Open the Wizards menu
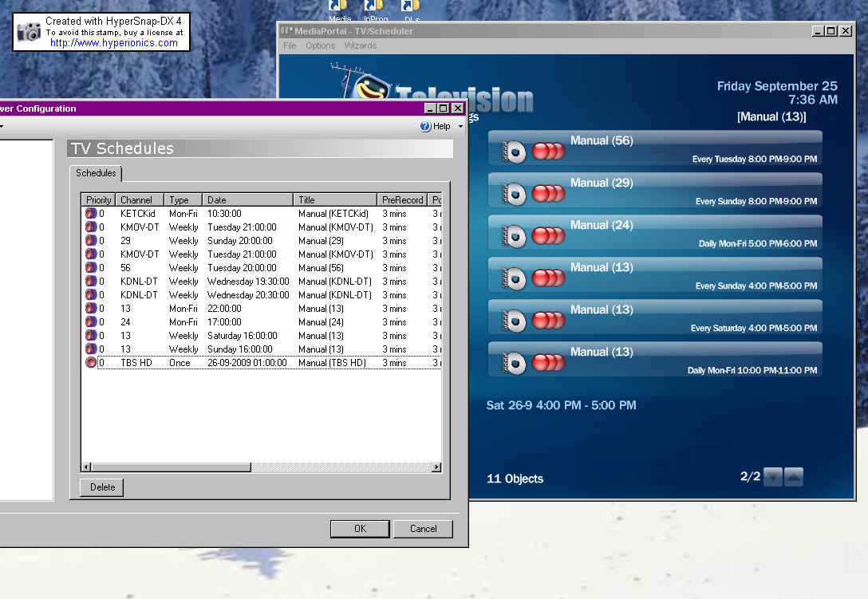Screen dimensions: 868x599 361,45
